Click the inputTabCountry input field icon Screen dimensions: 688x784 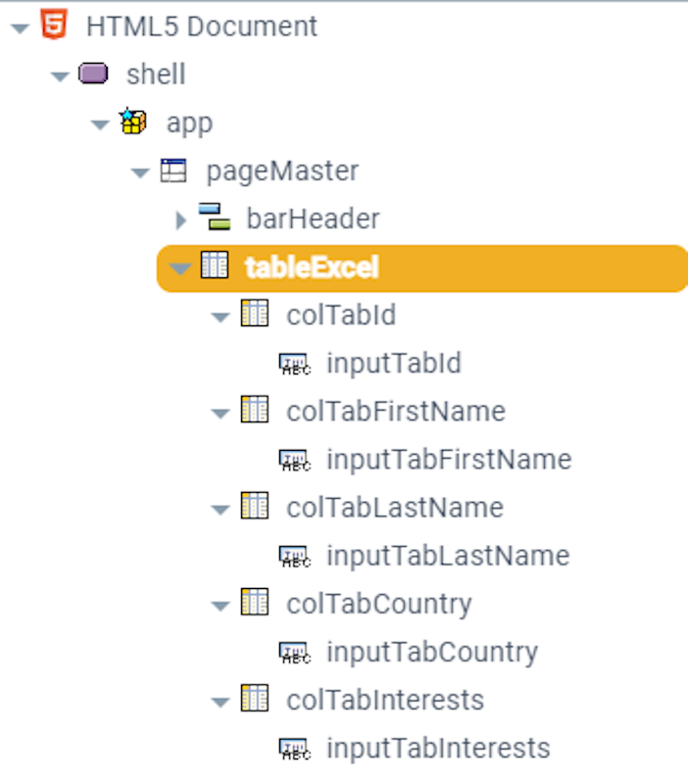294,652
